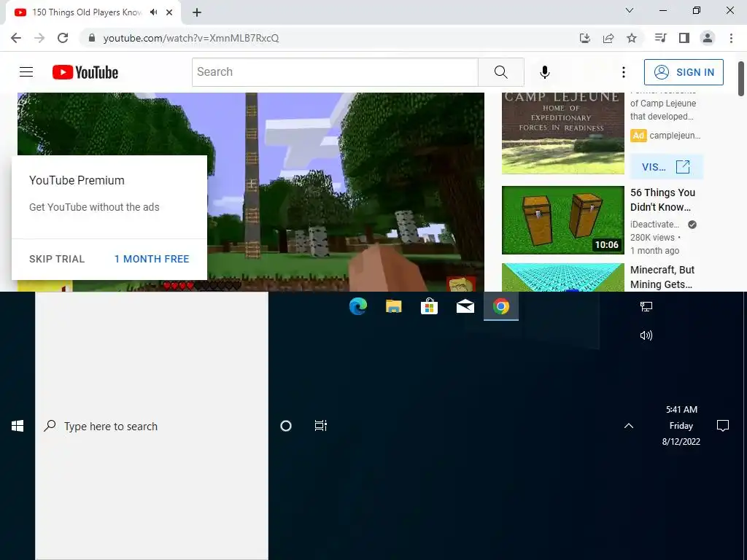Click the YouTube search magnifier button
Image resolution: width=747 pixels, height=560 pixels.
click(x=500, y=72)
